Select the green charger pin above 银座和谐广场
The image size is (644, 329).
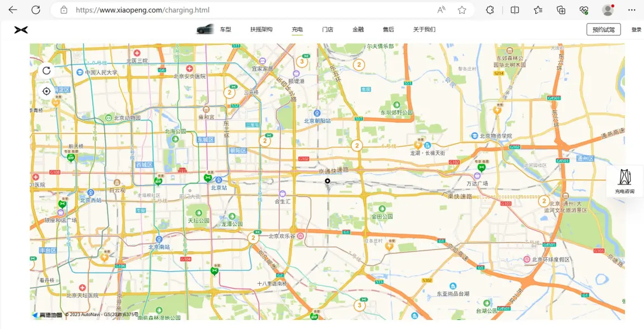pos(62,203)
